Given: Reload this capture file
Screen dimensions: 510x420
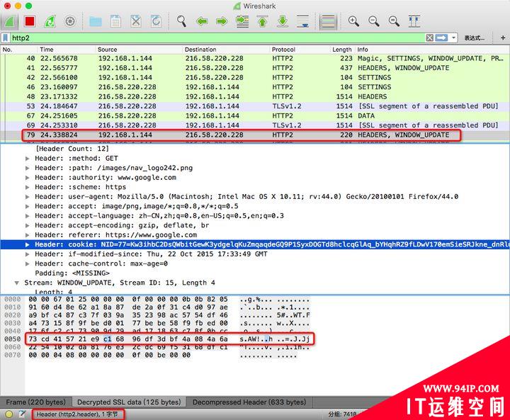Looking at the screenshot, I should 156,21.
